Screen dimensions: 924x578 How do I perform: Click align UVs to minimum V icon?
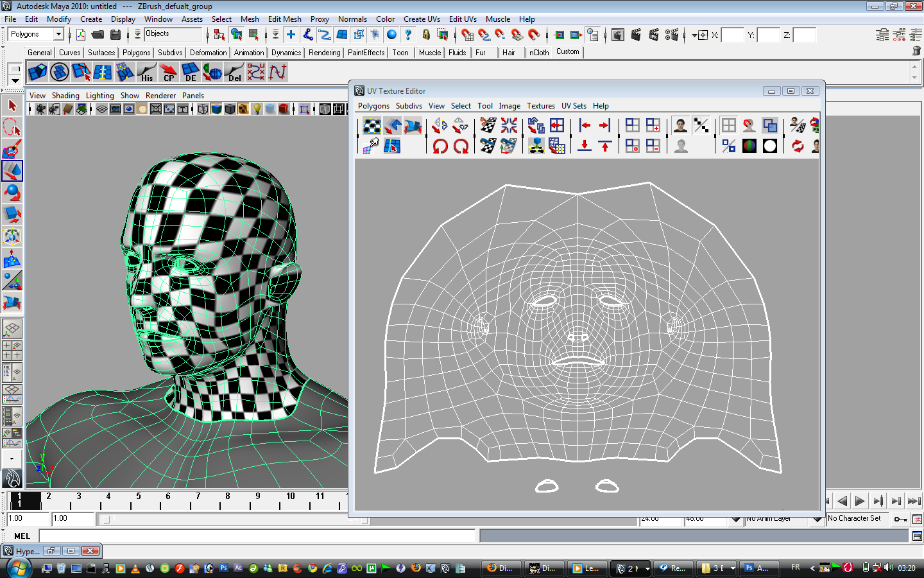[x=585, y=146]
